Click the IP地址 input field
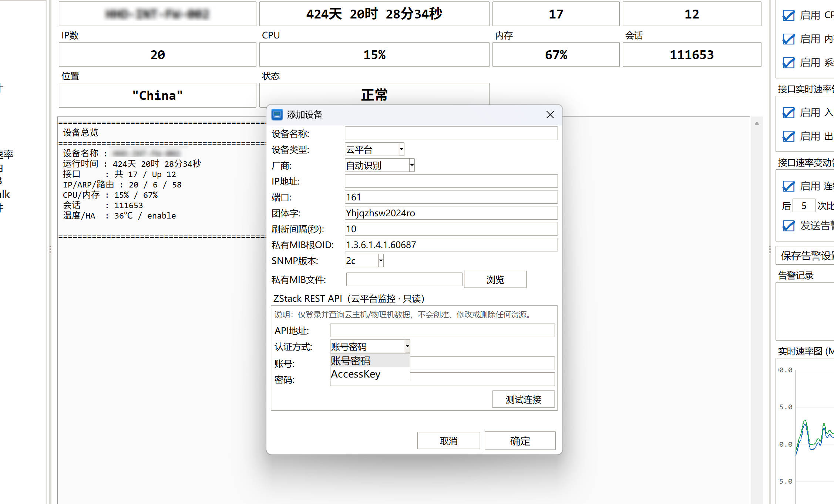This screenshot has height=504, width=834. point(451,181)
